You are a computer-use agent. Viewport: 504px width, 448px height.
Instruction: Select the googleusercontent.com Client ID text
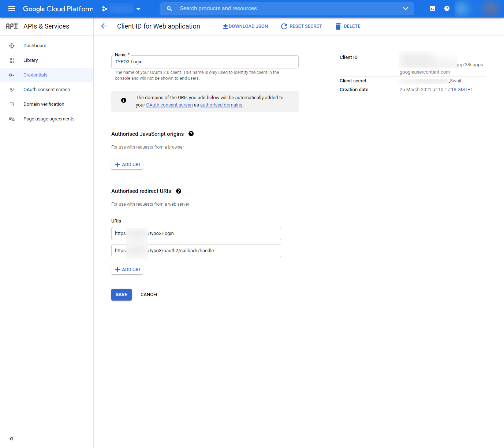[425, 72]
